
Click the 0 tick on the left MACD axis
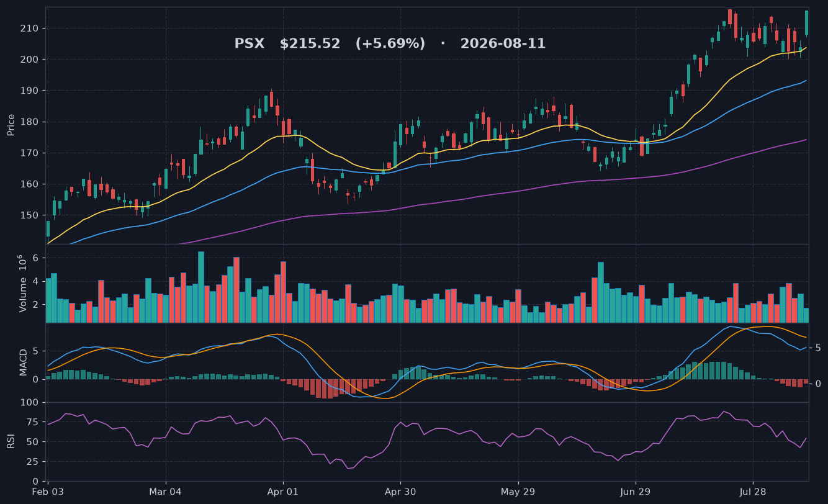click(36, 379)
